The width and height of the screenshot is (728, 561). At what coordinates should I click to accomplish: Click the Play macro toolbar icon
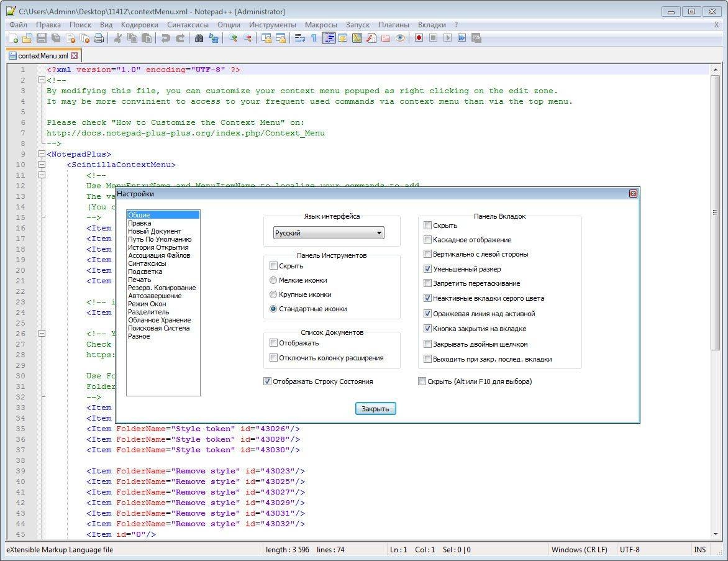tap(448, 38)
